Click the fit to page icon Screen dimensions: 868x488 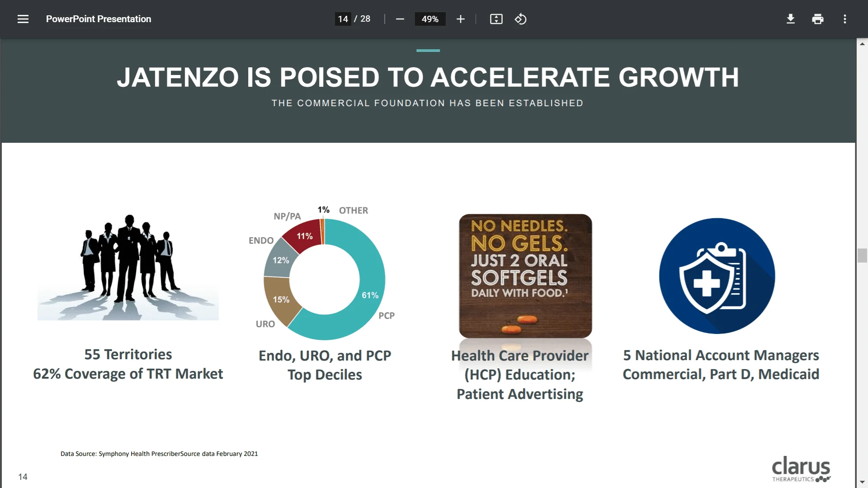click(x=496, y=19)
